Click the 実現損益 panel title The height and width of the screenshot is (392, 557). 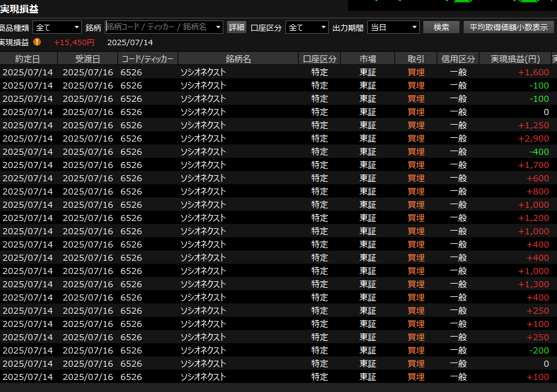19,9
